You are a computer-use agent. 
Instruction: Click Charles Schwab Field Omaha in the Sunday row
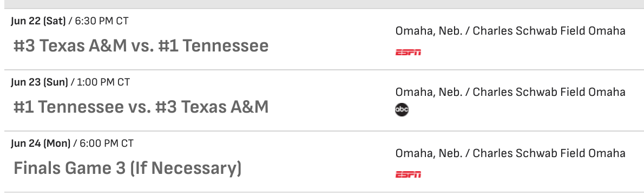pyautogui.click(x=549, y=92)
